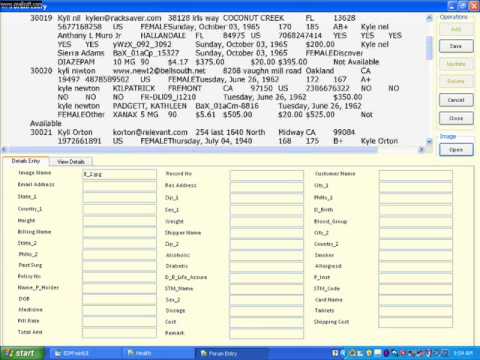Click the STM_Code input field
The width and height of the screenshot is (480, 360).
pos(415,289)
